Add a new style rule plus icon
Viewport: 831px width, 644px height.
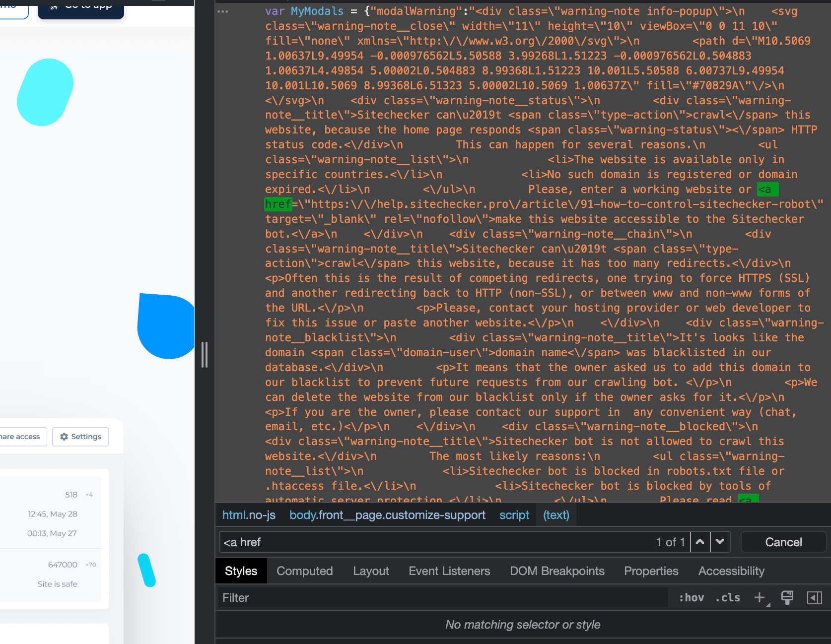coord(760,598)
